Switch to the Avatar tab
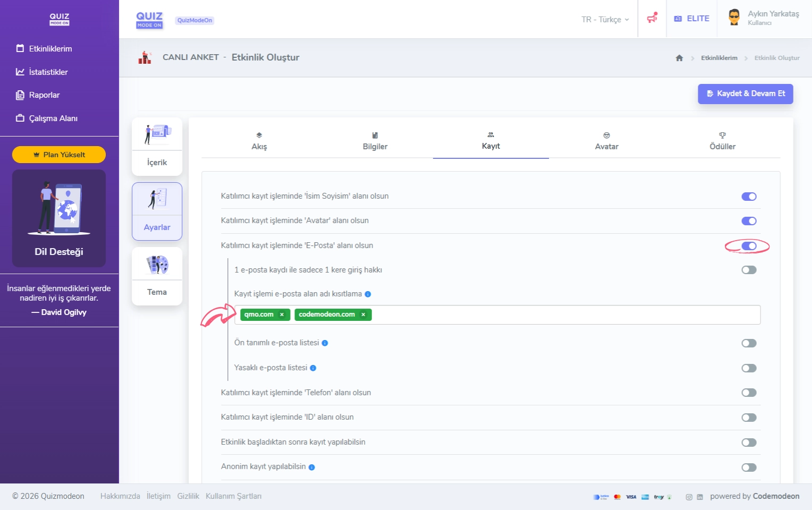The height and width of the screenshot is (510, 812). [607, 142]
